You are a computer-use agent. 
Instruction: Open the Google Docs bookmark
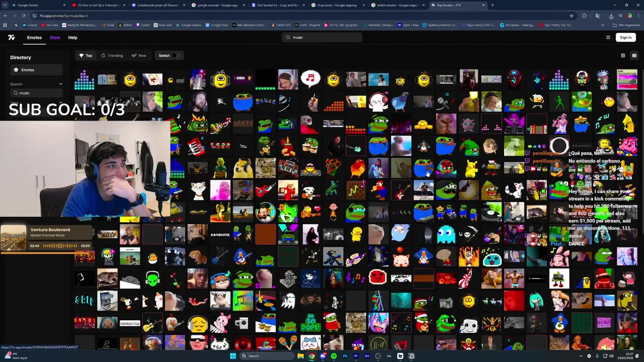(x=216, y=25)
